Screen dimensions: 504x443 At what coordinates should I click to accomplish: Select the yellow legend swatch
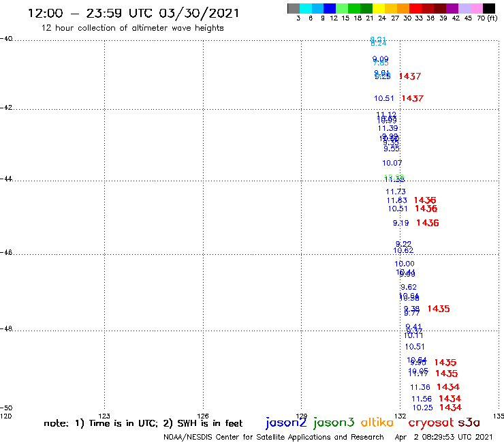[x=379, y=8]
